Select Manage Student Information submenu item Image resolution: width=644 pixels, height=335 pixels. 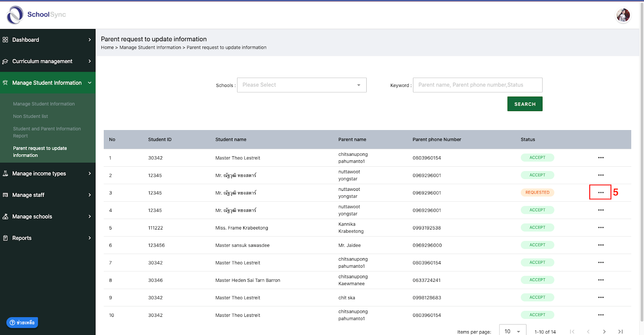pos(44,104)
